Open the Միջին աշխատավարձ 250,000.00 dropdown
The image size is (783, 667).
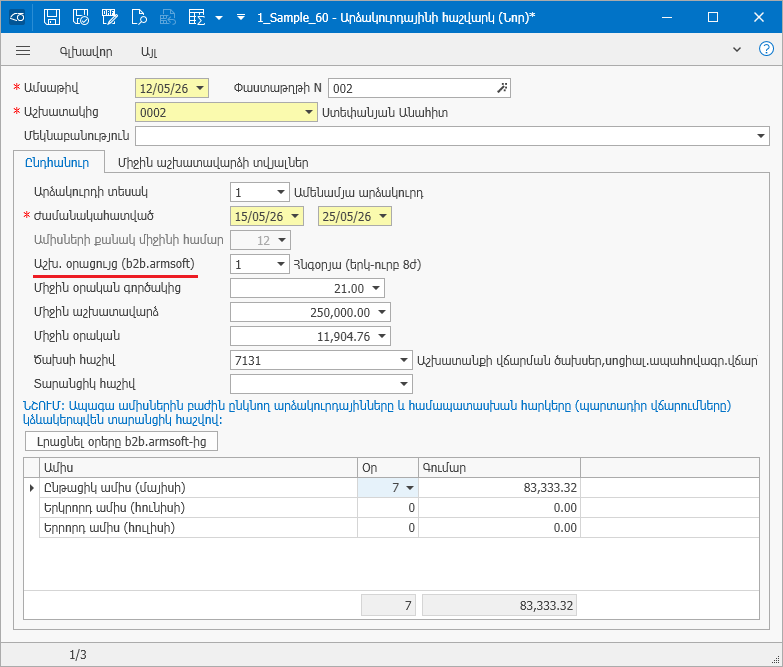coord(382,312)
